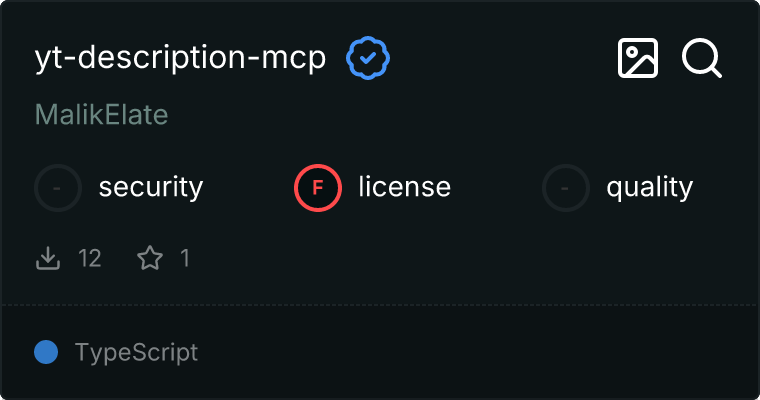Click the download count 12
This screenshot has height=400, width=760.
pos(90,259)
